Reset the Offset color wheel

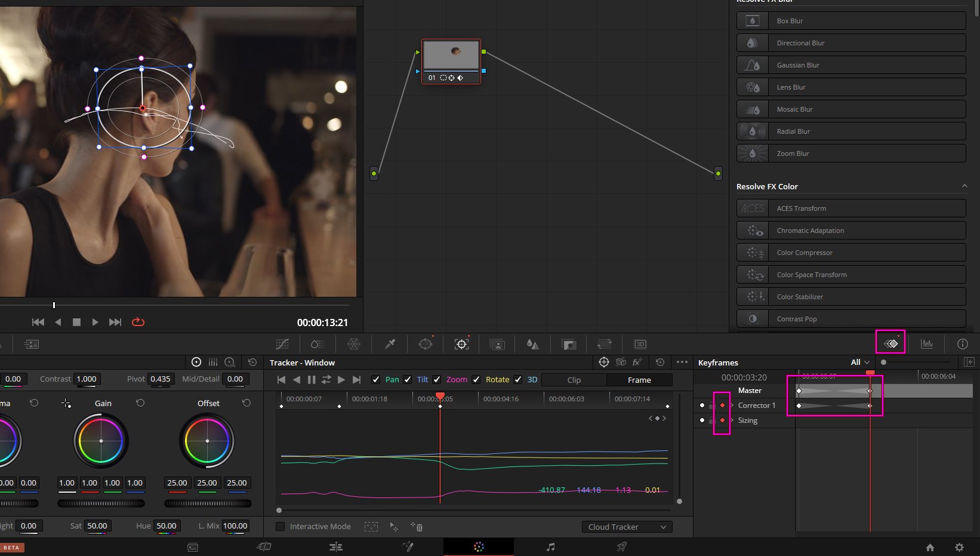[246, 403]
